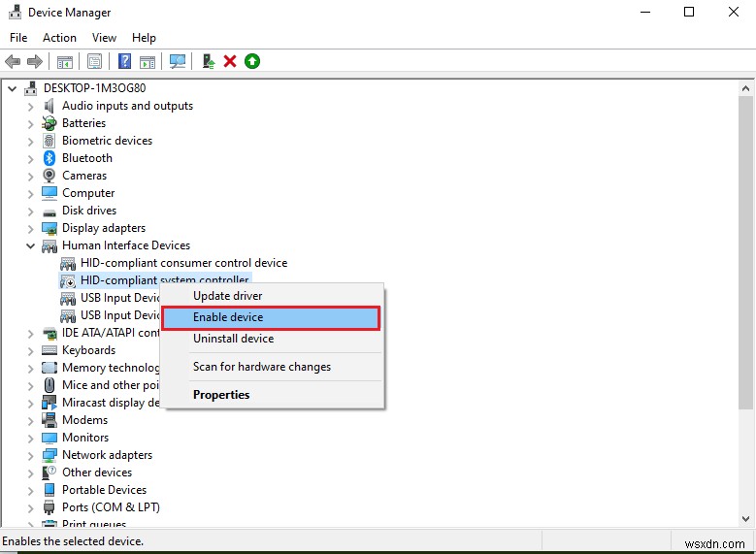Click the Update device driver toolbar icon
The height and width of the screenshot is (554, 756).
click(209, 61)
